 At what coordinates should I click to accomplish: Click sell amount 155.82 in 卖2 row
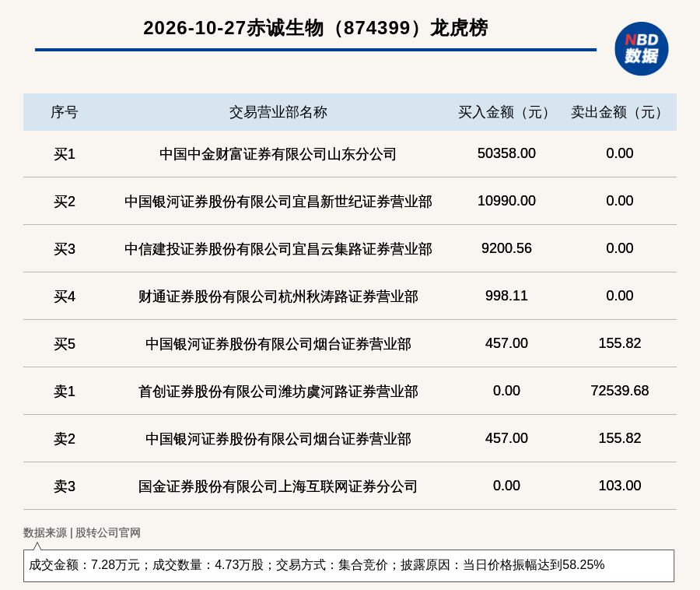[619, 438]
